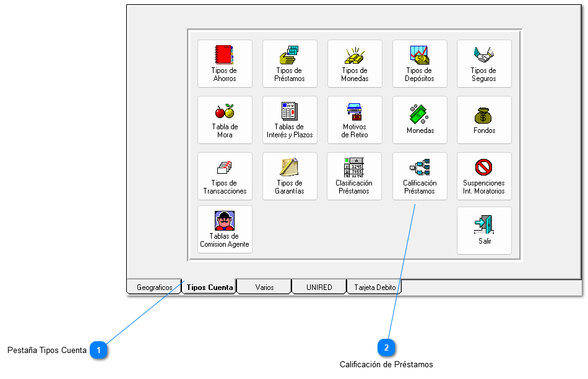Open Tipos de Ahorros
Image resolution: width=588 pixels, height=379 pixels.
click(x=225, y=64)
